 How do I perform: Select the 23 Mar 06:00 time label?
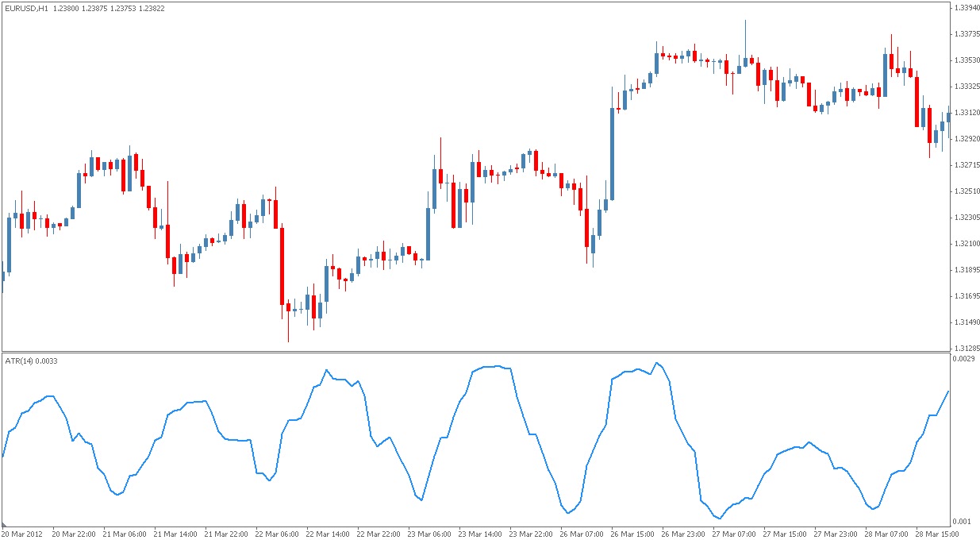[429, 534]
